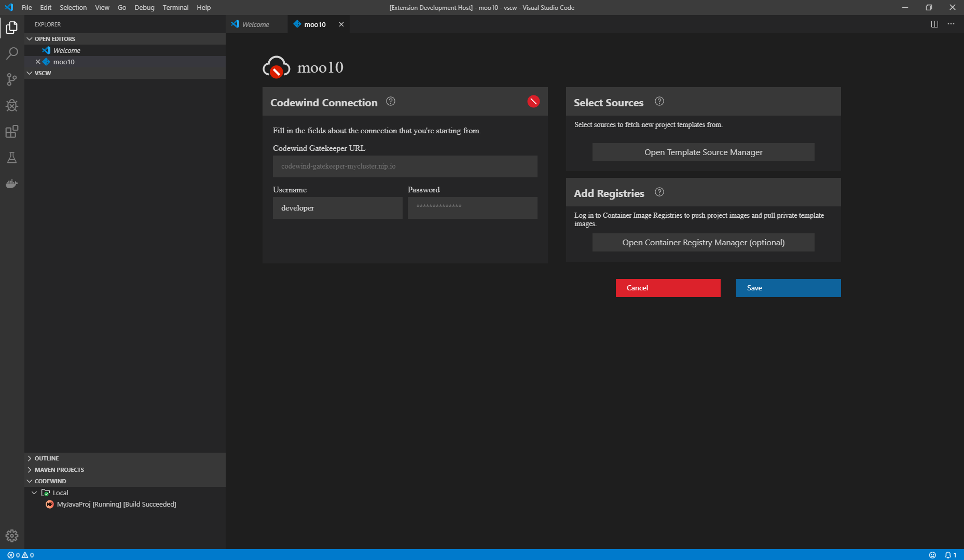Open the Manage gear settings menu
The width and height of the screenshot is (964, 560).
[x=12, y=536]
